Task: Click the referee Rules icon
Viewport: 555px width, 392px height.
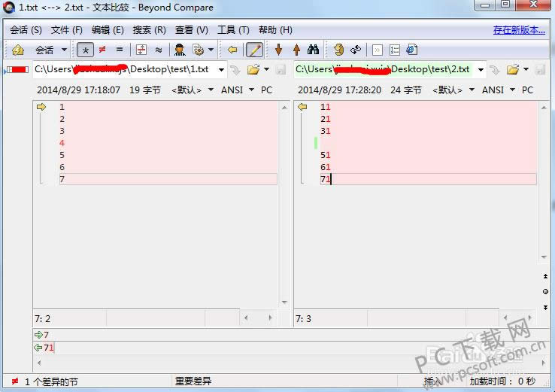Action: 180,50
